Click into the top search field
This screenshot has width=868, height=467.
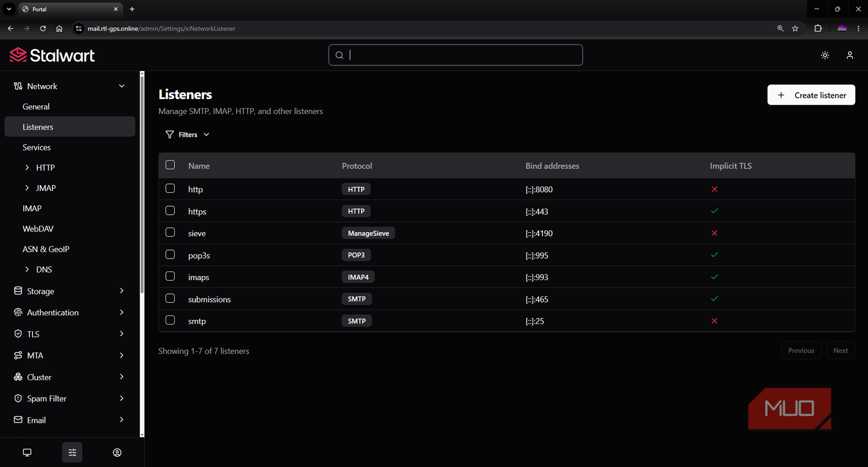[x=455, y=55]
